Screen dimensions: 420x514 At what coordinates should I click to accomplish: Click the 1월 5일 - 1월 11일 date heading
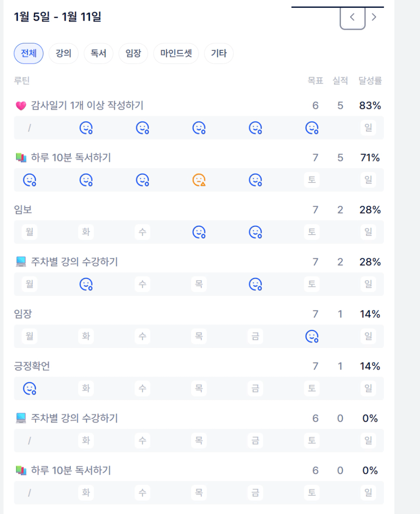click(x=58, y=17)
